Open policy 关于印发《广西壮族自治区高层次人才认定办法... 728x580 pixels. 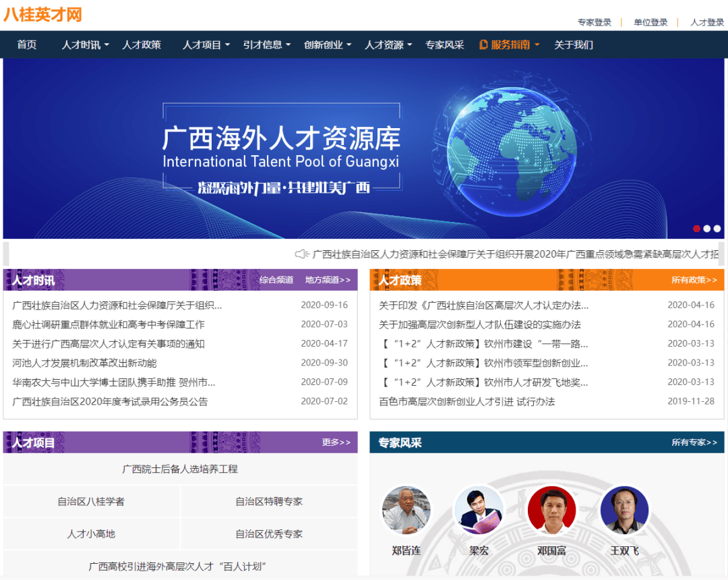coord(484,305)
